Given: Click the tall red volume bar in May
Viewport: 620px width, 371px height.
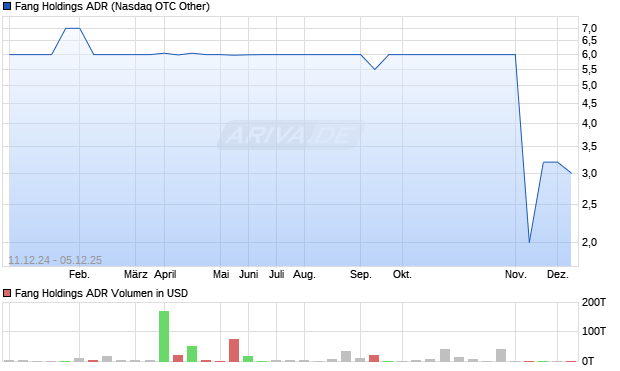Looking at the screenshot, I should pos(234,350).
